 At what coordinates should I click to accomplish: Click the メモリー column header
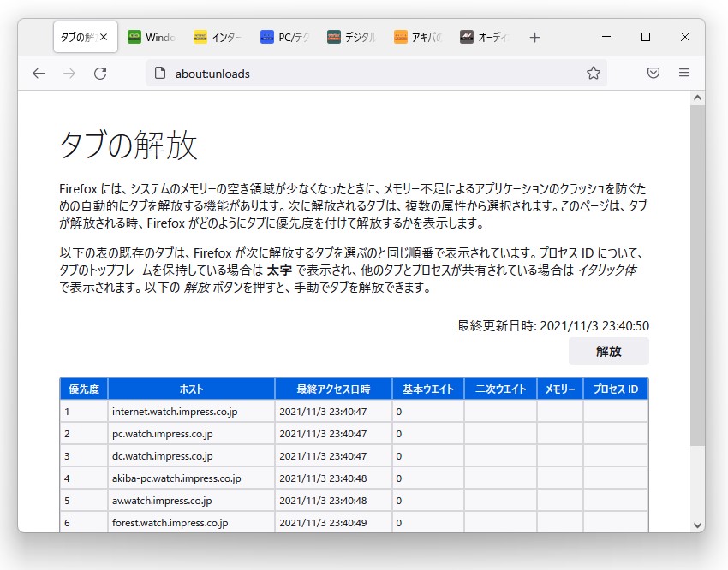560,389
